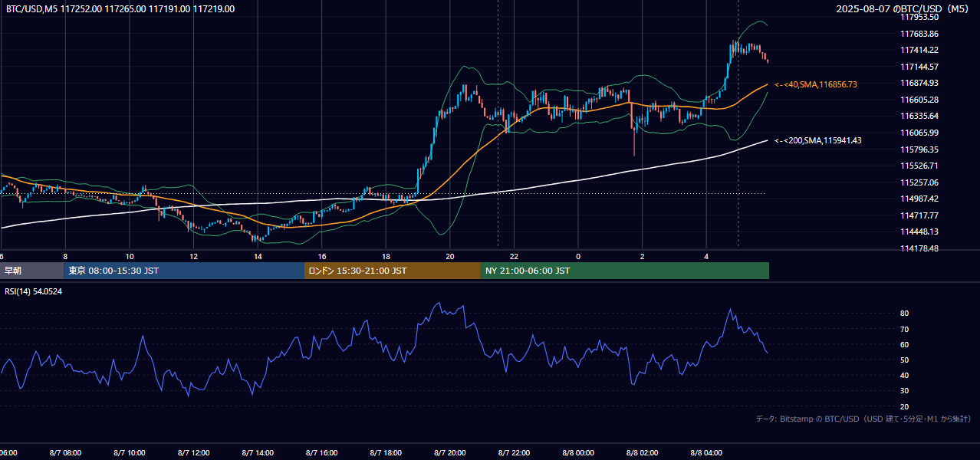Screen dimensions: 980x460
Task: Click the bottom time label 8/7 10:00
Action: point(130,453)
